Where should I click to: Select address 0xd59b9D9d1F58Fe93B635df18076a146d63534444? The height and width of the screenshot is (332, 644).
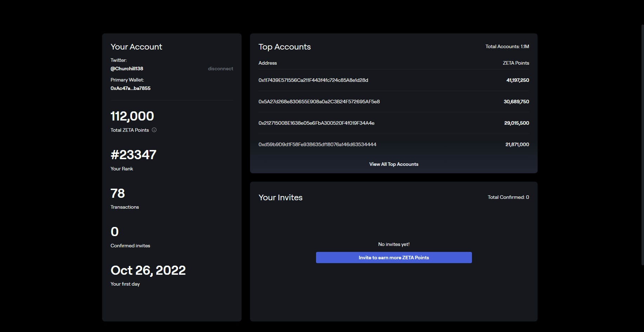coord(317,144)
